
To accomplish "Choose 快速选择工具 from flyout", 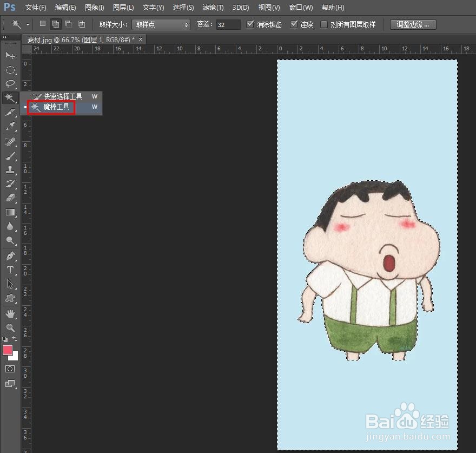I will (61, 96).
